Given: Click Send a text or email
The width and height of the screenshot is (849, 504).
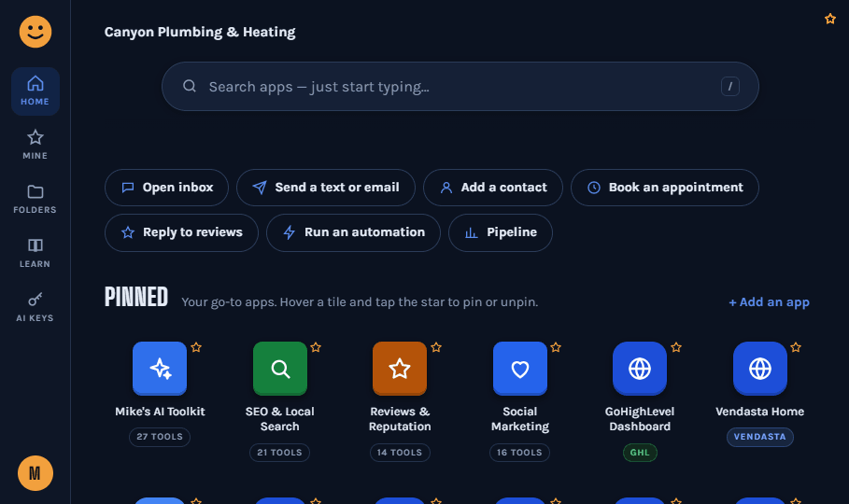Looking at the screenshot, I should point(326,188).
